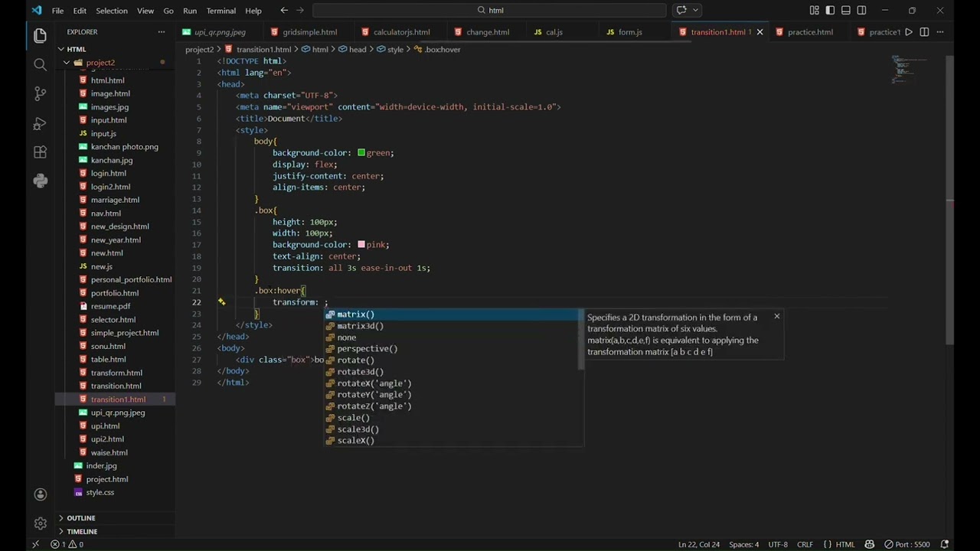Split the editor to the right
980x551 pixels.
(924, 32)
